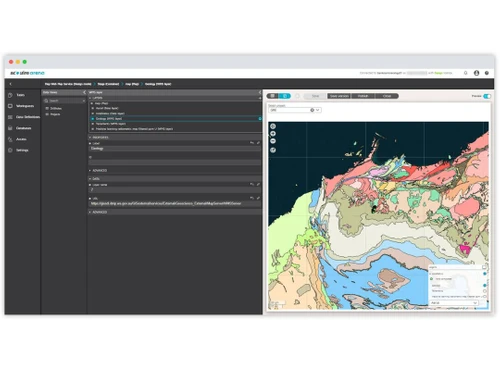The width and height of the screenshot is (500, 375).
Task: Add a layer with the Layers plus icon
Action: (x=260, y=98)
